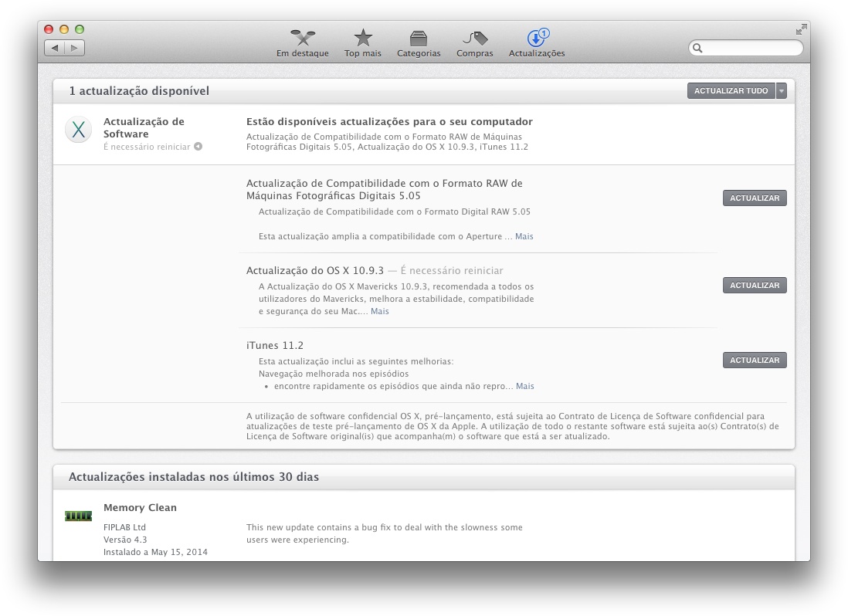This screenshot has width=848, height=616.
Task: Click the Actualizar Tudo button
Action: [731, 91]
